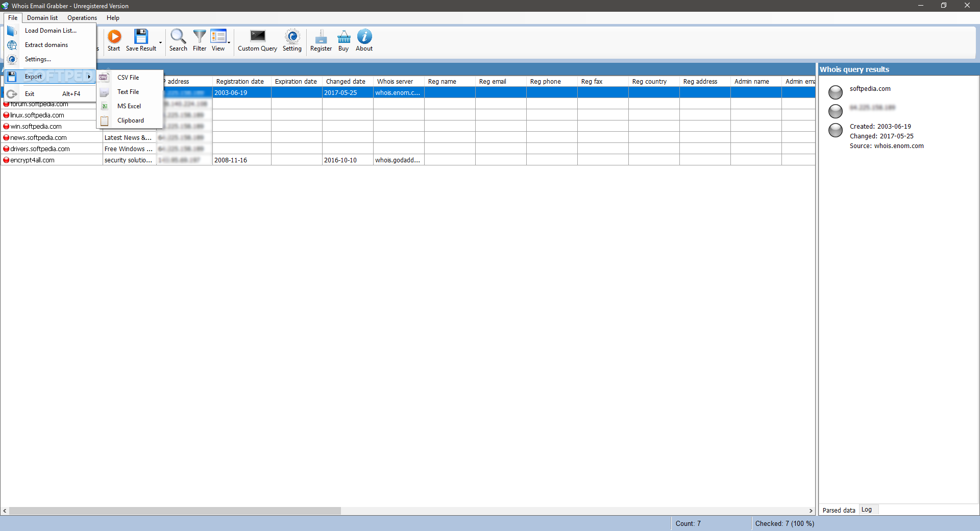Image resolution: width=980 pixels, height=531 pixels.
Task: Switch to the Parsed data tab
Action: pyautogui.click(x=839, y=510)
